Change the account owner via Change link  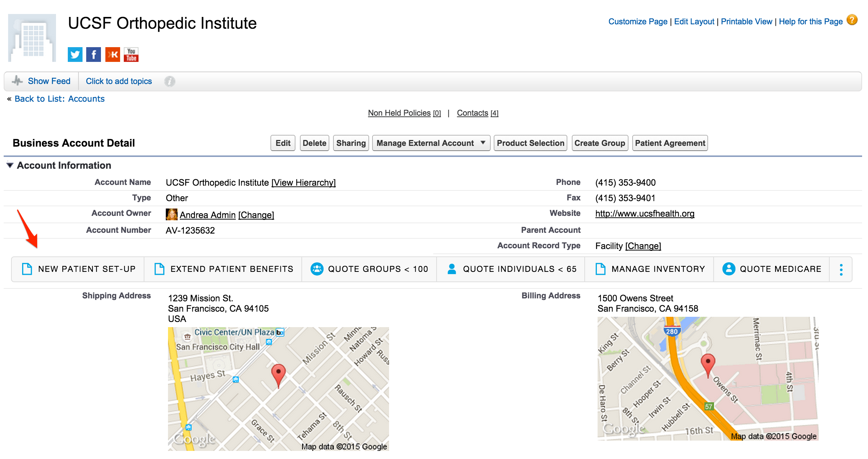(256, 215)
